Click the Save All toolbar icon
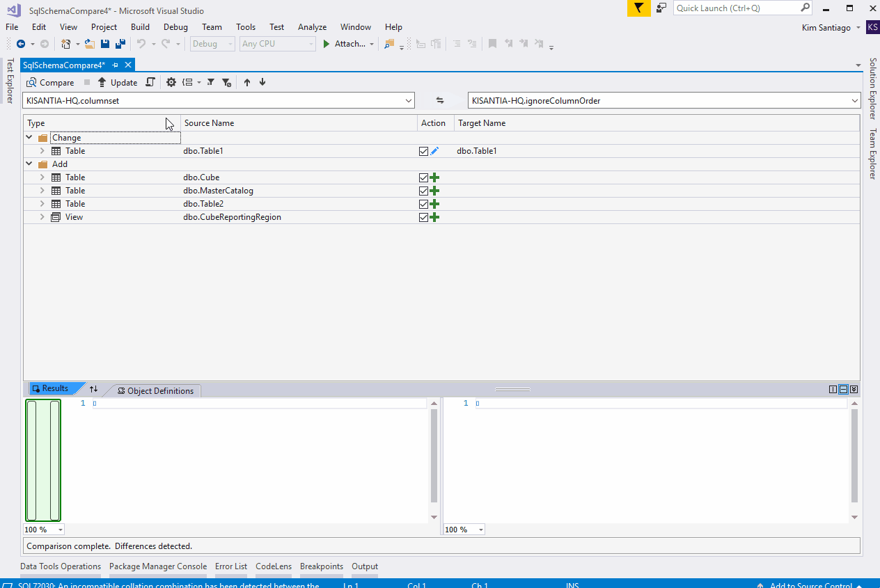This screenshot has height=588, width=880. [x=120, y=44]
